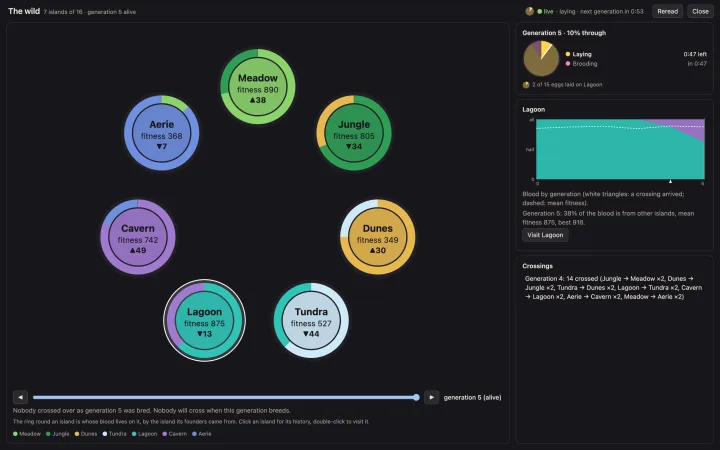720x450 pixels.
Task: Click the Close button
Action: click(700, 11)
